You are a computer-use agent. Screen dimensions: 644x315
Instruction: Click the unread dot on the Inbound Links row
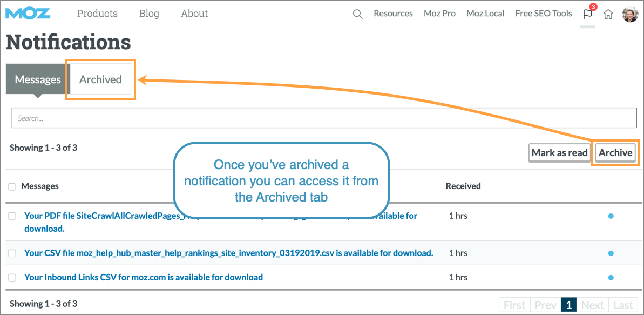[x=611, y=277]
